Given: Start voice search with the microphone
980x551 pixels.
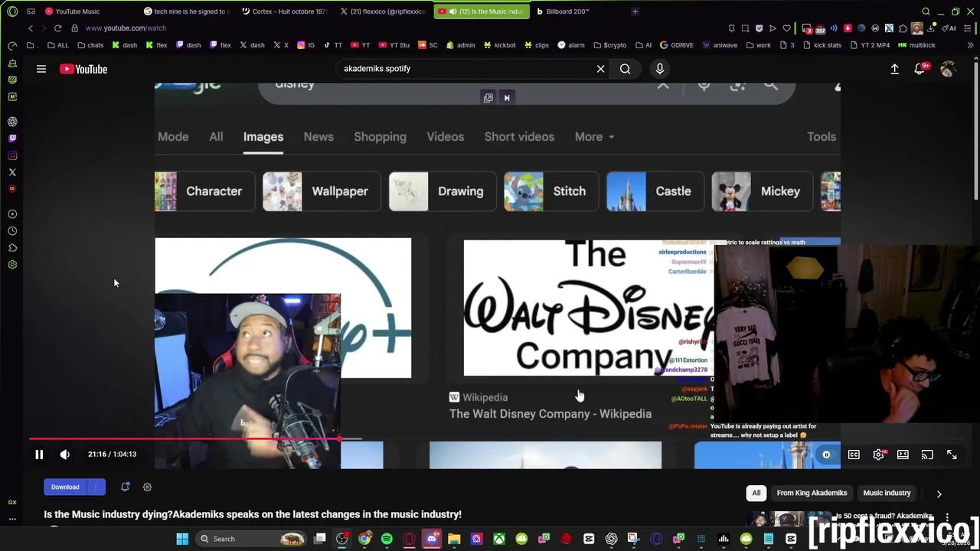Looking at the screenshot, I should pos(660,69).
